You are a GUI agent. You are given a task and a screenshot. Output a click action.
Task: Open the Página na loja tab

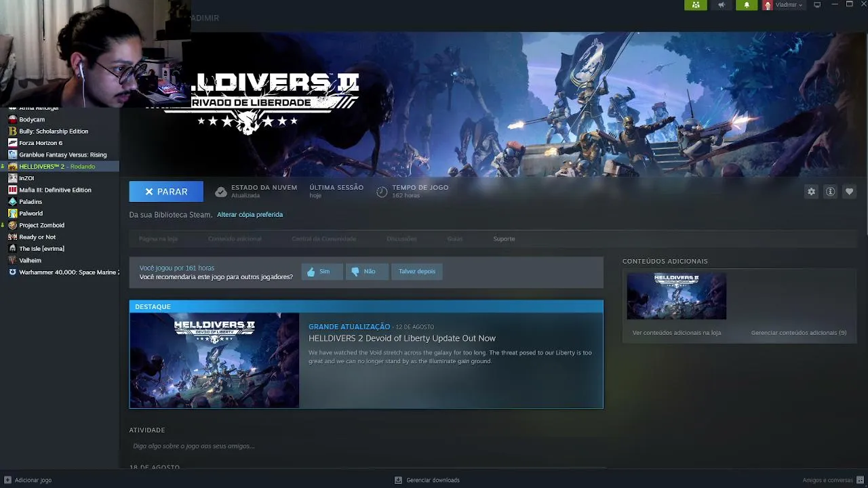pos(158,239)
